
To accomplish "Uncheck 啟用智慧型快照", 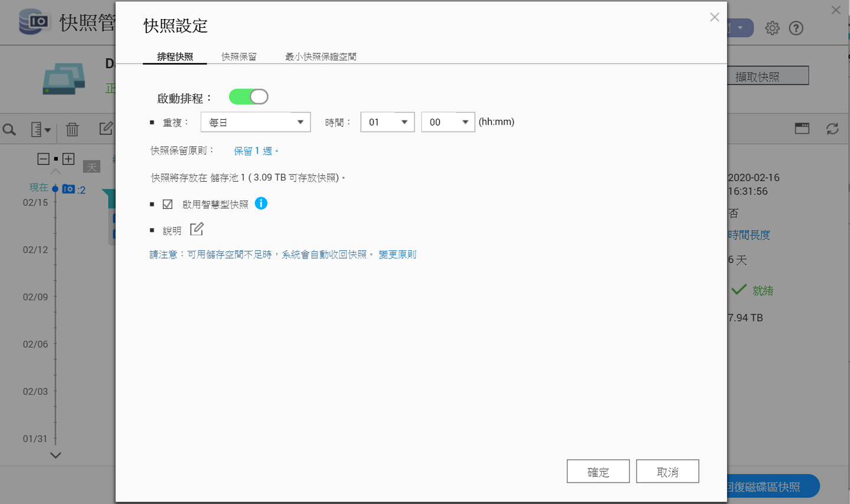I will 167,203.
